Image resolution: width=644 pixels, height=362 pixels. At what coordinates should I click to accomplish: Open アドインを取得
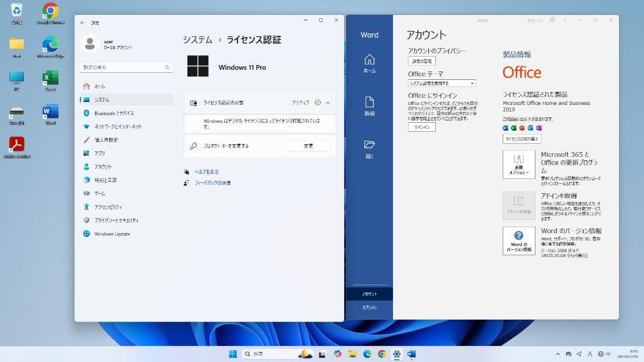tap(518, 206)
